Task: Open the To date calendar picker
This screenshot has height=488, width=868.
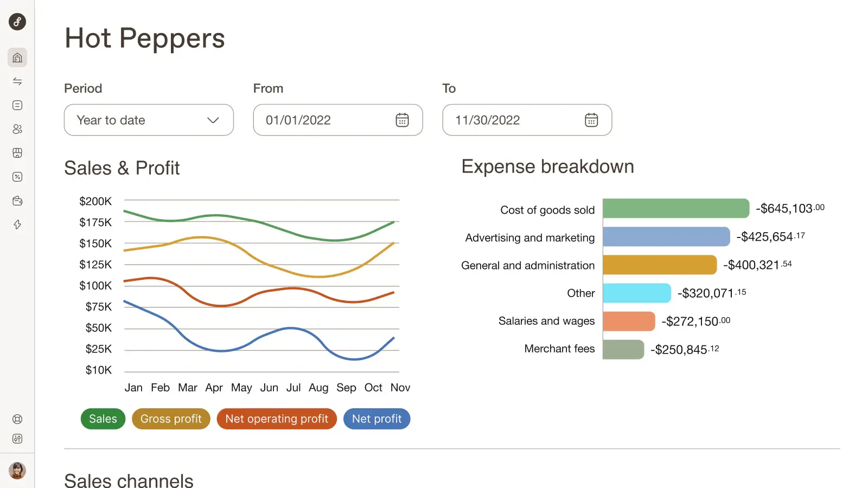Action: pyautogui.click(x=591, y=120)
